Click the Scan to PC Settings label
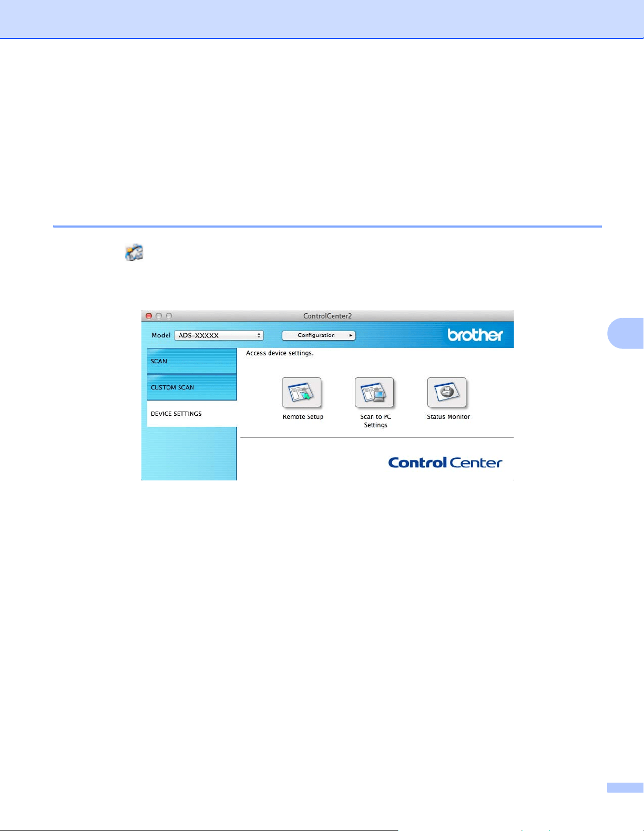Screen dimensions: 644x831 (375, 421)
